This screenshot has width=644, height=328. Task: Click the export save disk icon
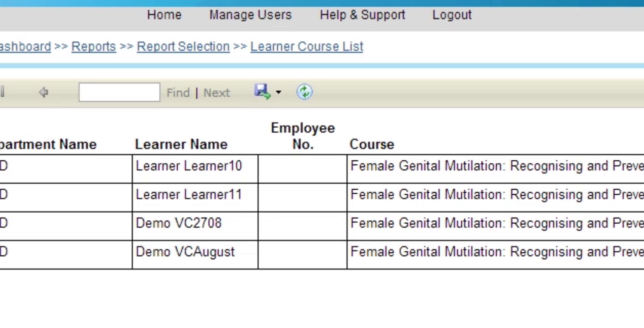point(262,92)
